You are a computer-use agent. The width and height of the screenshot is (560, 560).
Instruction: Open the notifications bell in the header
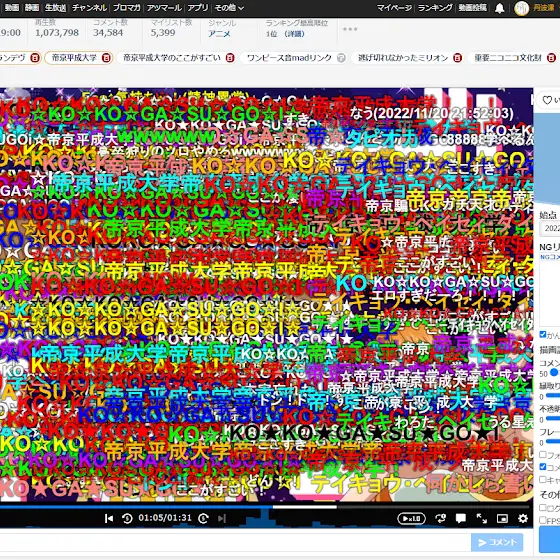coord(499,8)
